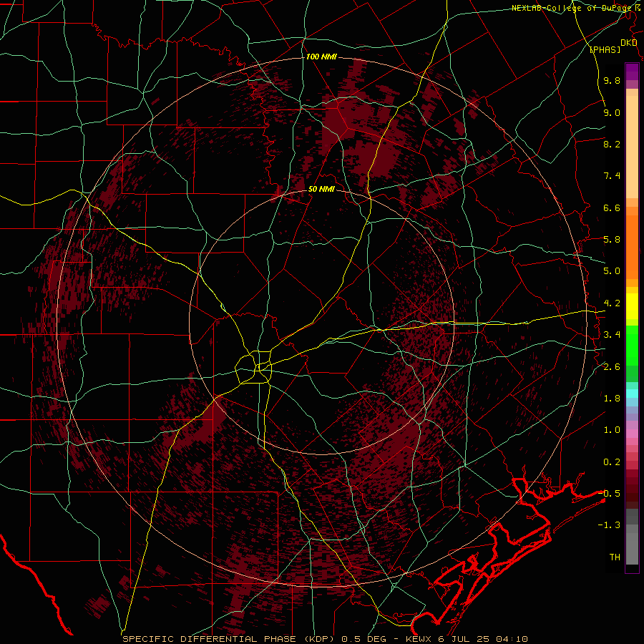Image resolution: width=644 pixels, height=644 pixels.
Task: Click the 8.2 legend value
Action: click(612, 144)
